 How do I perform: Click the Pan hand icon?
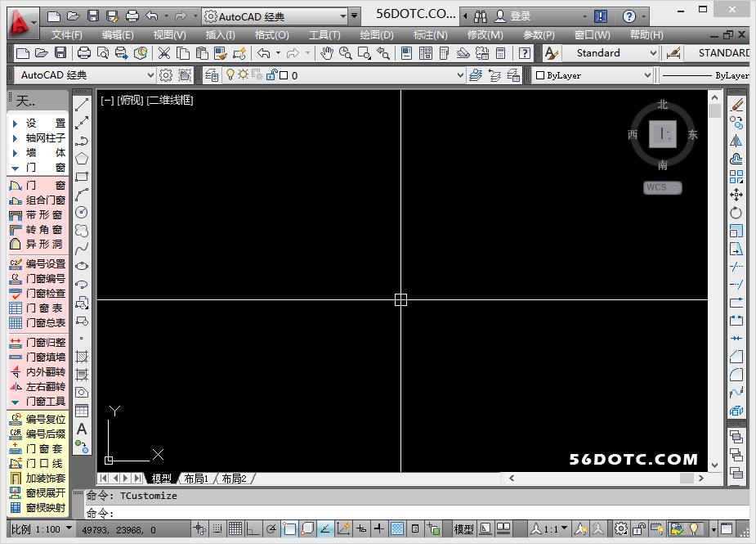(327, 53)
